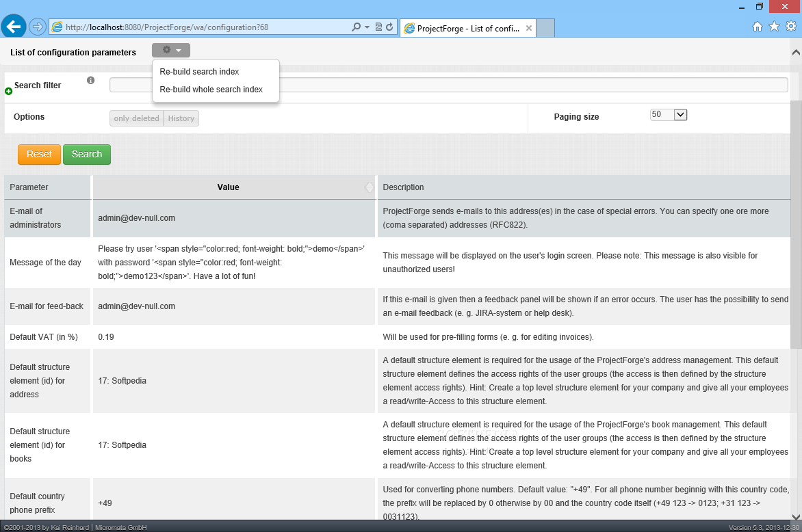The height and width of the screenshot is (532, 802).
Task: Click the refresh page icon
Action: pos(389,27)
